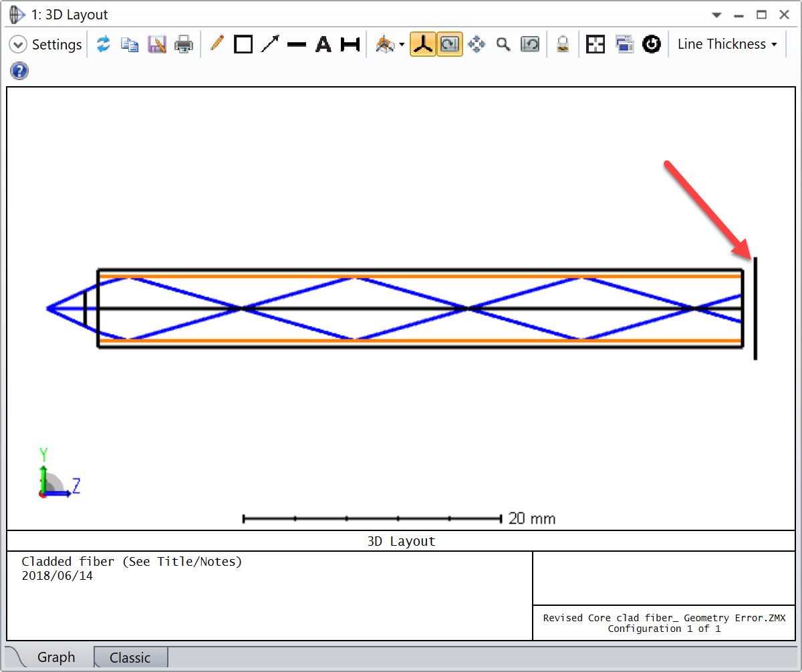Pick the arrow annotation tool
The image size is (802, 672).
pyautogui.click(x=270, y=45)
